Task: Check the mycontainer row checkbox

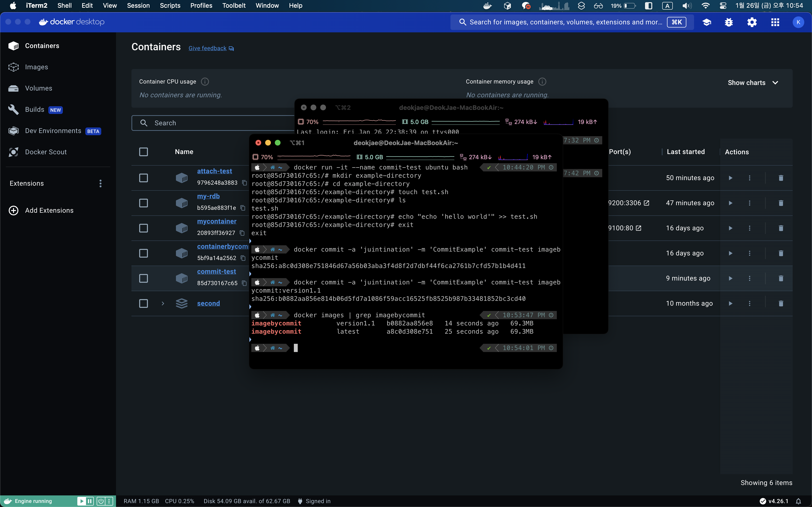Action: 143,228
